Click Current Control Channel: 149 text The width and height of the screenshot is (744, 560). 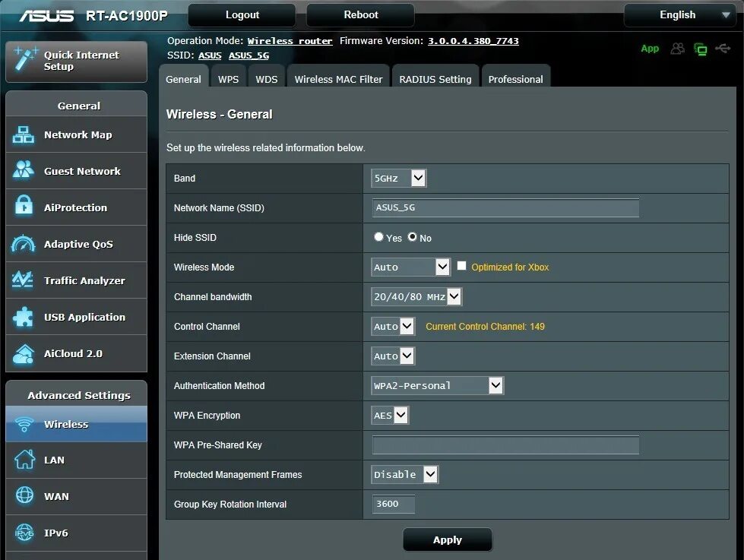click(485, 327)
